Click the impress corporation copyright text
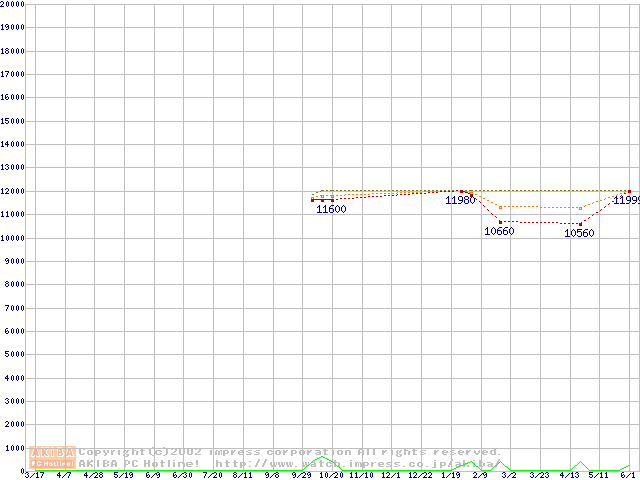The height and width of the screenshot is (480, 640). click(x=290, y=452)
